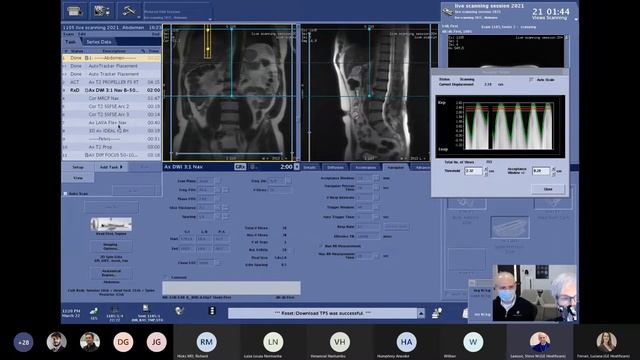Click the table position patient orientation image
This screenshot has height=360, width=640.
point(111,224)
